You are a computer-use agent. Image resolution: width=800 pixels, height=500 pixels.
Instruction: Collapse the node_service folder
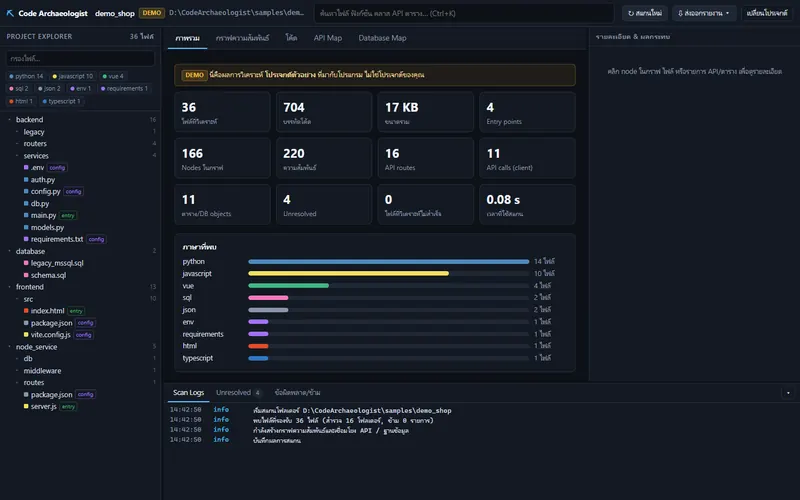pyautogui.click(x=10, y=347)
